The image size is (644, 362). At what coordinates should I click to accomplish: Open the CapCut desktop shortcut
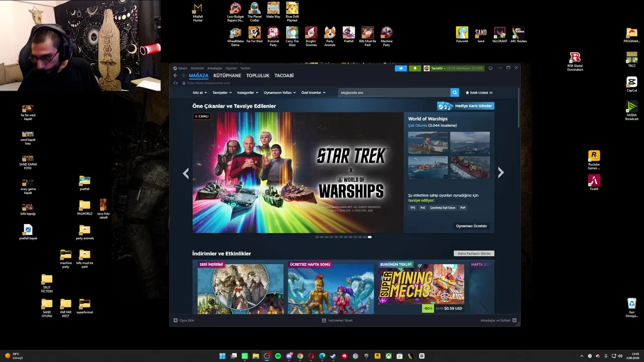tap(632, 84)
